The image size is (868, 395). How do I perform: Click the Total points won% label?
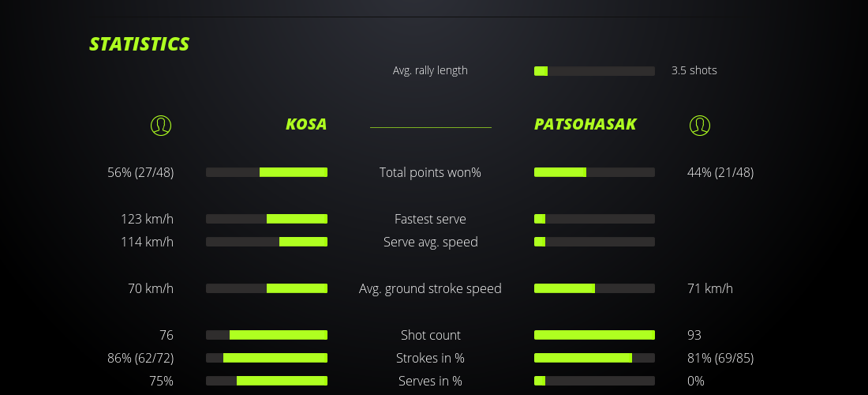point(430,172)
